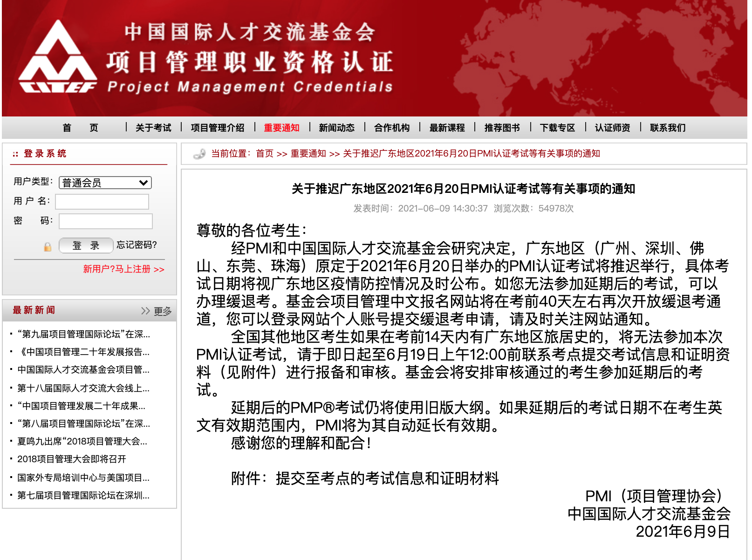Click the 登录 button
752x560 pixels.
[86, 246]
